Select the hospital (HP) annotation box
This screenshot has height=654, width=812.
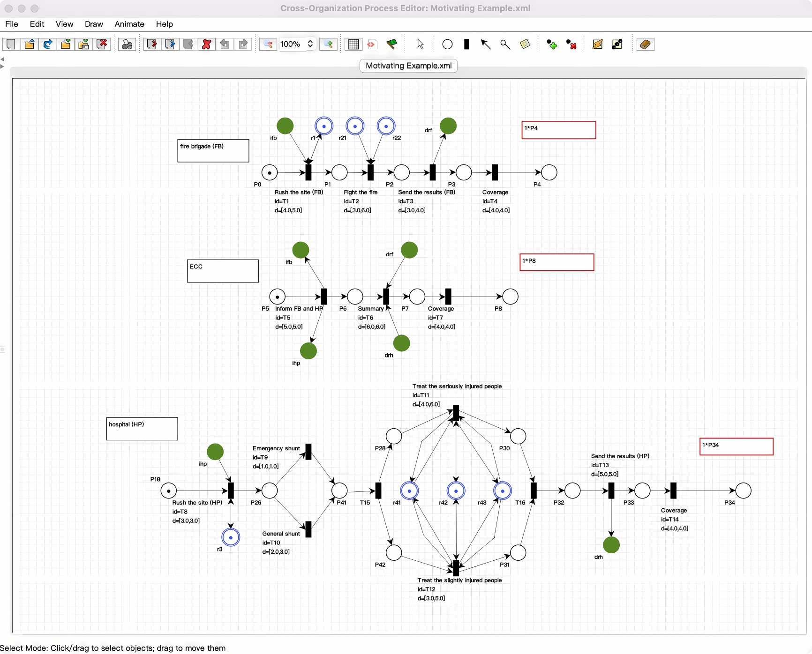click(142, 429)
